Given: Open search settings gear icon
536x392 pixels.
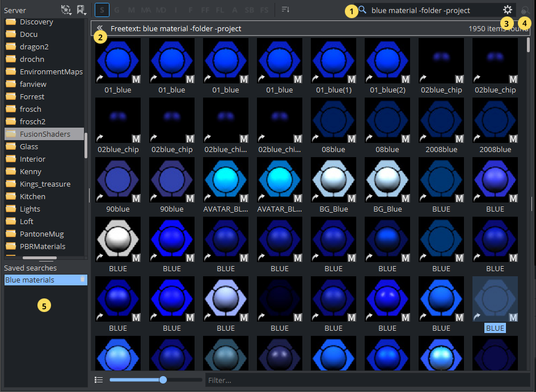Looking at the screenshot, I should (507, 10).
